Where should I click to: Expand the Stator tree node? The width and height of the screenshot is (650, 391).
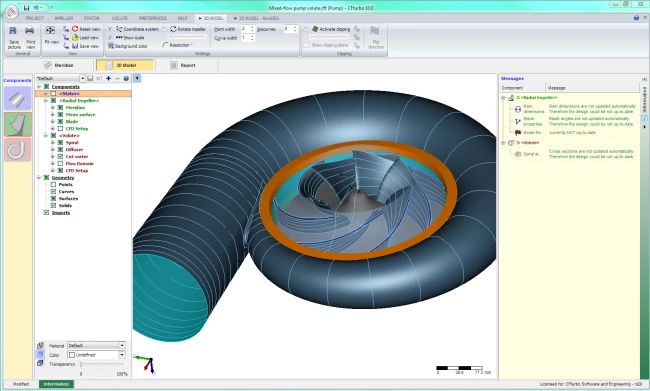click(46, 94)
